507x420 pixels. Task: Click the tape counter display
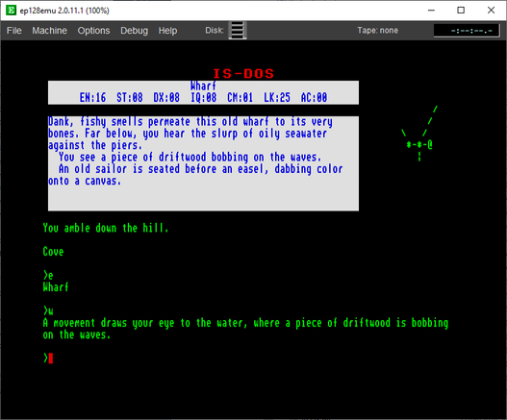[x=467, y=31]
